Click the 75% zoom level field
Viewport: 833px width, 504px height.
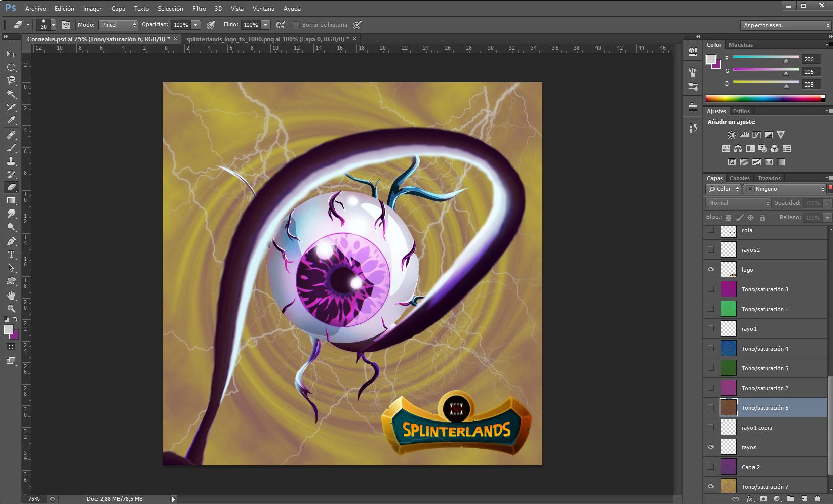point(34,499)
